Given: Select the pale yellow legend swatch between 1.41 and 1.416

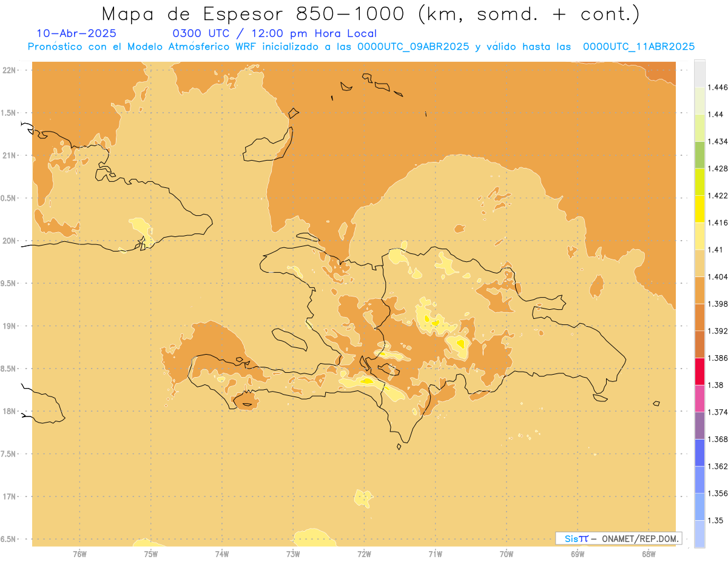Looking at the screenshot, I should point(699,236).
